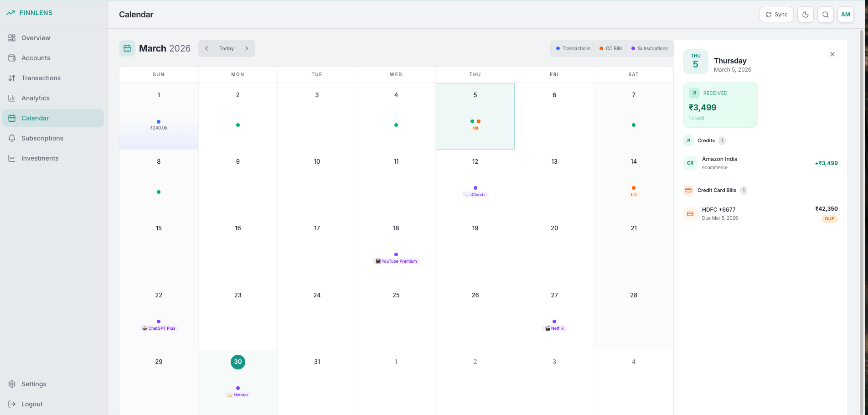
Task: Select March 31 calendar cell
Action: [317, 383]
